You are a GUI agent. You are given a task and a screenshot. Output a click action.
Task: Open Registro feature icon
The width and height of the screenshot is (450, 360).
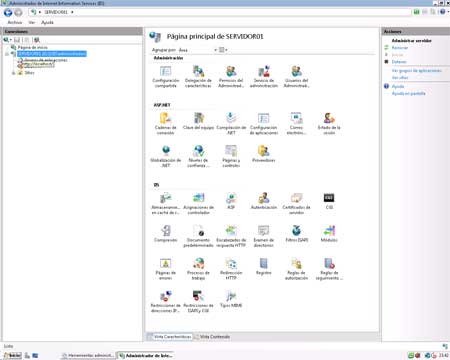tap(264, 266)
